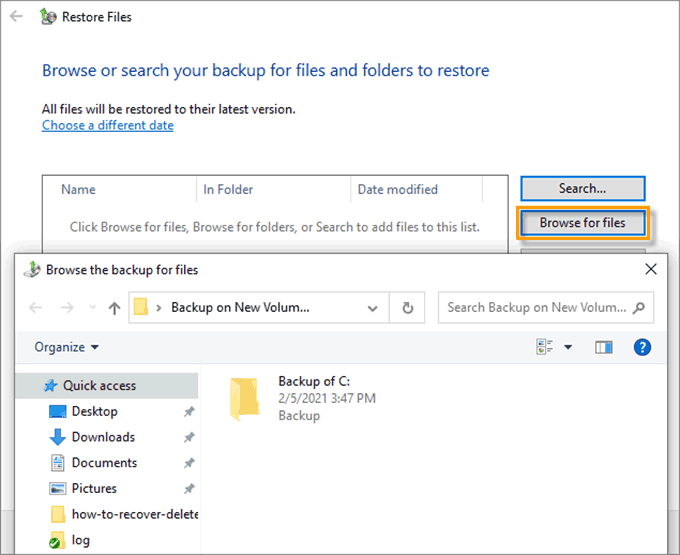Expand the breadcrumb chevron before Backup
Viewport: 680px width, 555px height.
click(159, 308)
